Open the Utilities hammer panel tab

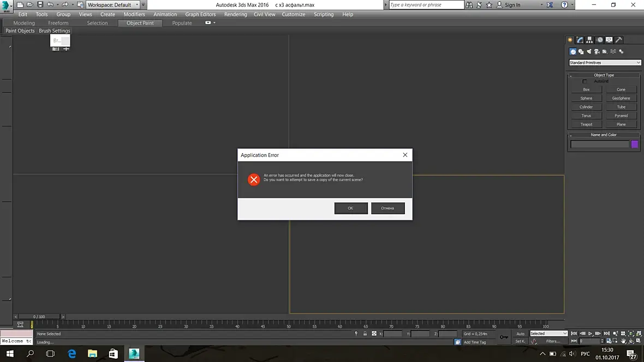[619, 40]
